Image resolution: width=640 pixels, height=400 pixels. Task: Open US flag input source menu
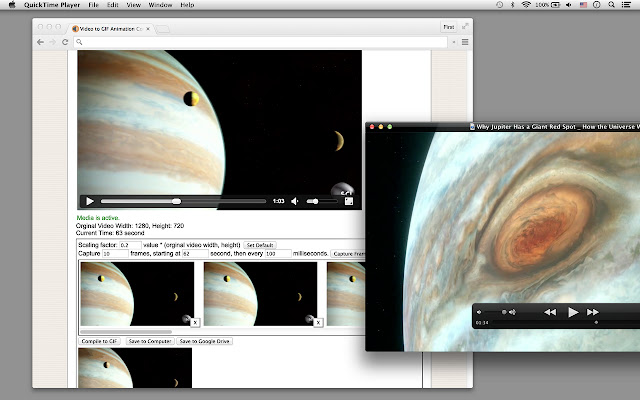[x=583, y=5]
